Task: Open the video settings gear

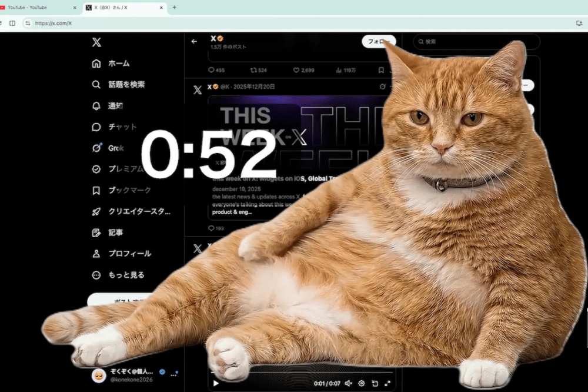Action: [362, 383]
